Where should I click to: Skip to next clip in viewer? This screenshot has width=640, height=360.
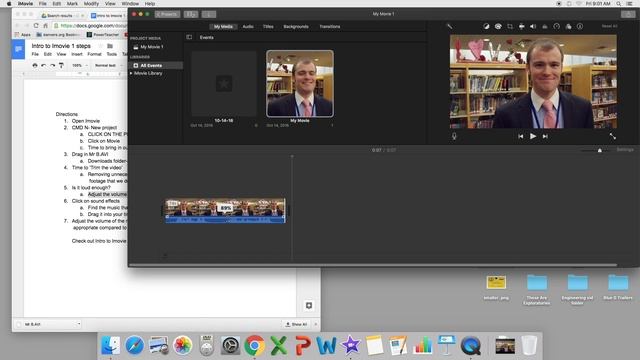[545, 136]
